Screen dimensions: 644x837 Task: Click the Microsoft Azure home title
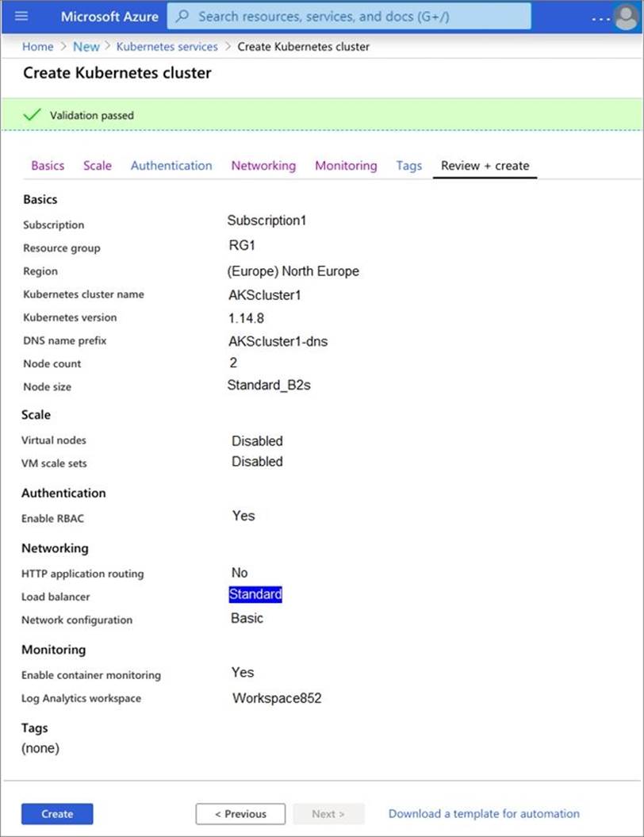[x=109, y=16]
